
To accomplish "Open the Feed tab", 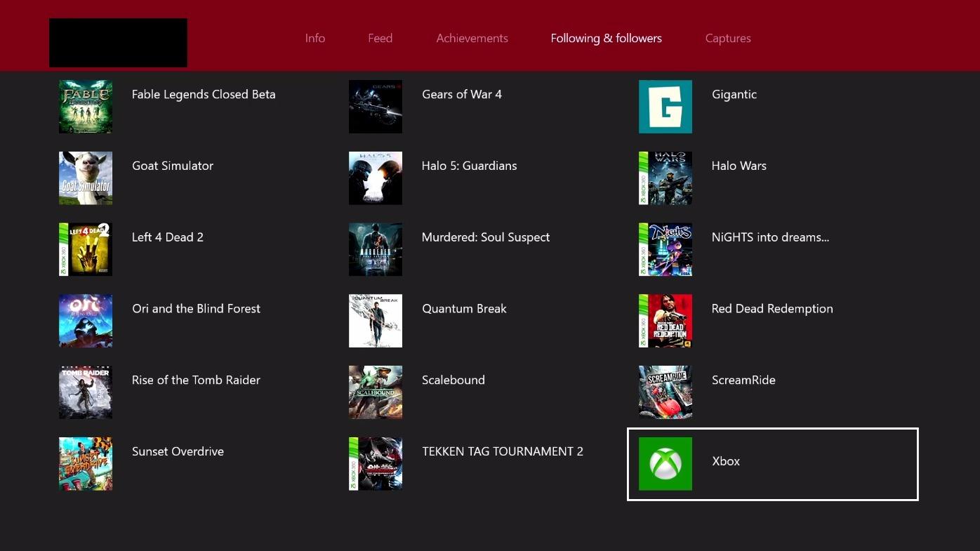I will coord(380,39).
